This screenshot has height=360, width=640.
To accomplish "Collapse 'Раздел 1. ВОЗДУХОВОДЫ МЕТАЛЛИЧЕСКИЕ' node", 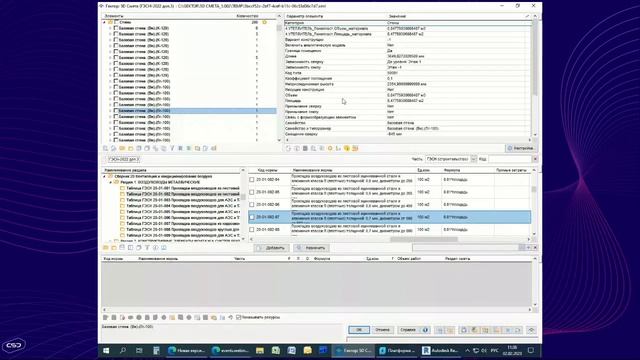I will coord(111,182).
